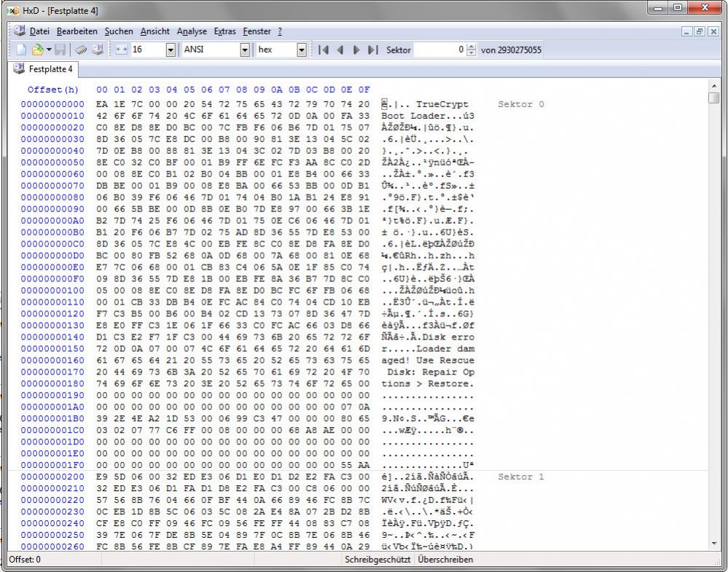728x572 pixels.
Task: Open the Extras menu
Action: coord(224,31)
